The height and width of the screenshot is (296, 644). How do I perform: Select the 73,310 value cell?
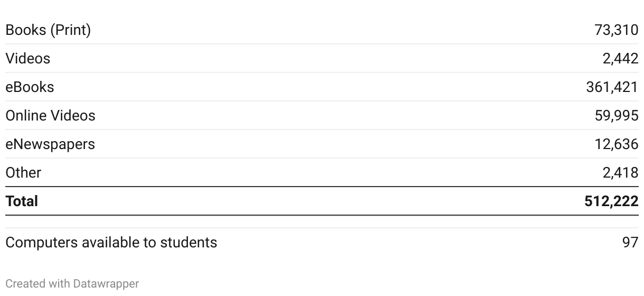pyautogui.click(x=617, y=30)
